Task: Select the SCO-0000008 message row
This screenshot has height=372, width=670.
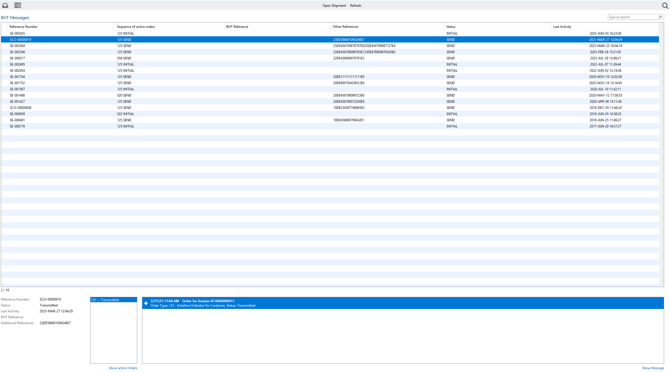Action: tap(330, 108)
